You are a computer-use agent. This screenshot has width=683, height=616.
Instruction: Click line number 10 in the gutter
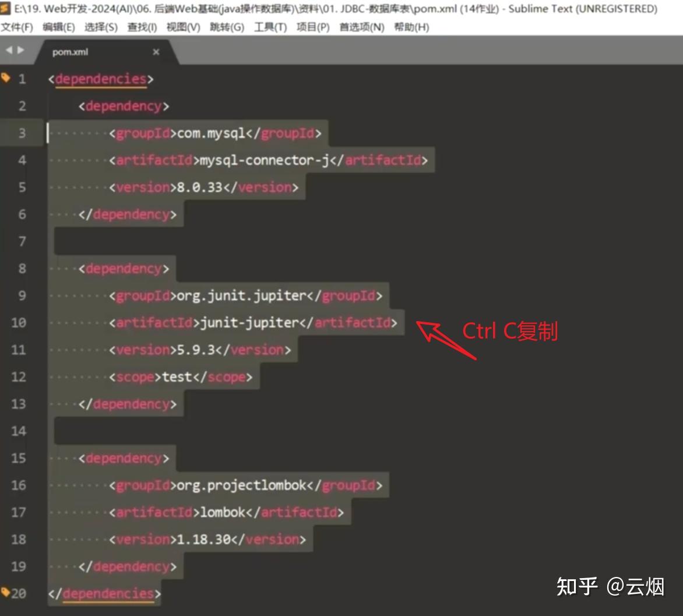19,322
